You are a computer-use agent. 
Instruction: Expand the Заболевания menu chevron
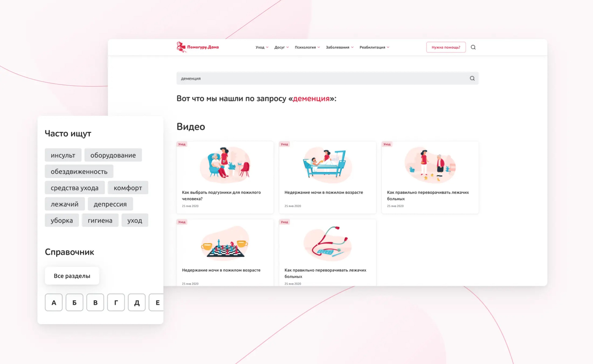coord(352,47)
